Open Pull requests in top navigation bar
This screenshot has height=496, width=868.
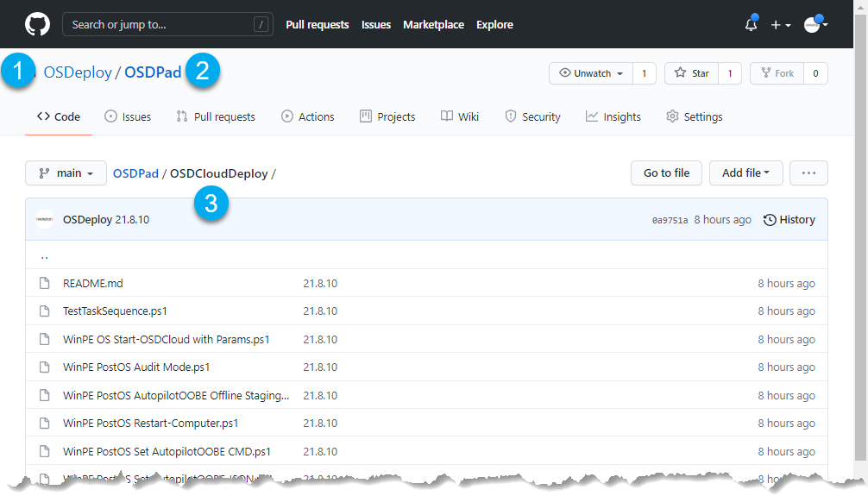(318, 24)
